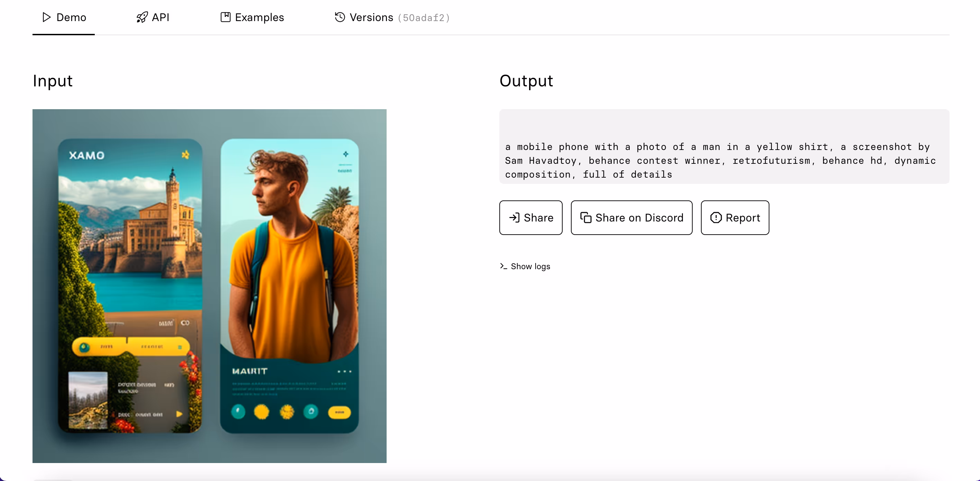Open the Versions tab
Screen dimensions: 980x481
tap(392, 18)
